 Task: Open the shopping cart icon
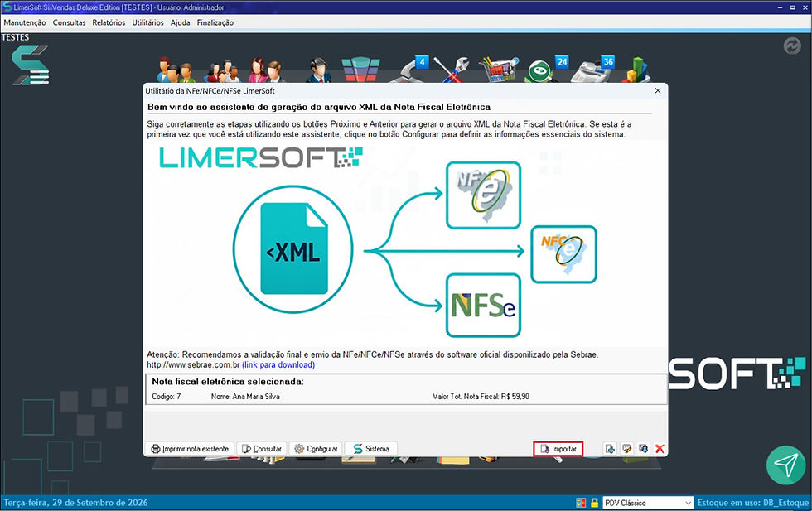click(498, 70)
